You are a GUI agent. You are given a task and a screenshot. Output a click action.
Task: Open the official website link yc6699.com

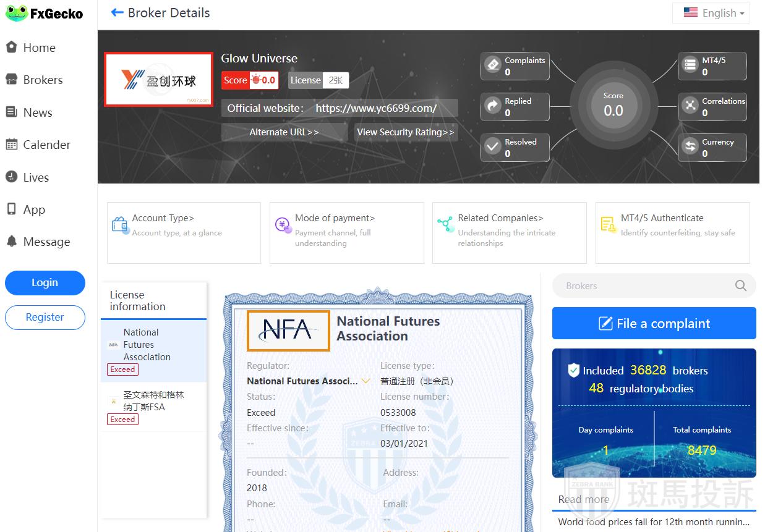[x=376, y=108]
